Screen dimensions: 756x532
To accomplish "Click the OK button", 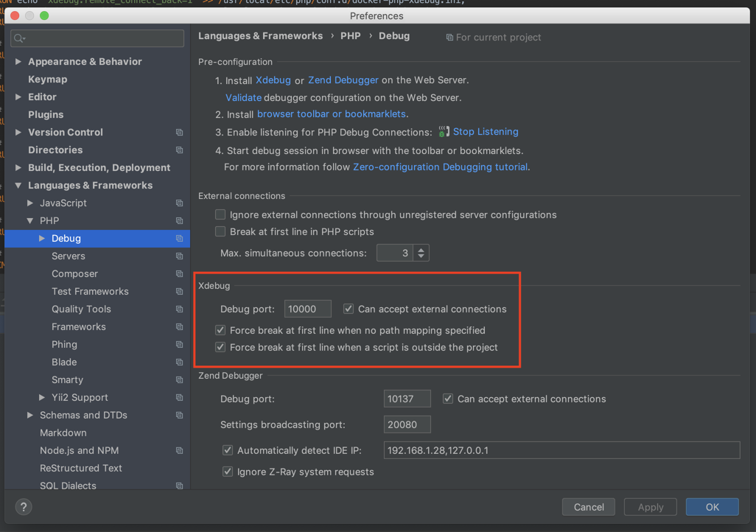I will pyautogui.click(x=712, y=507).
